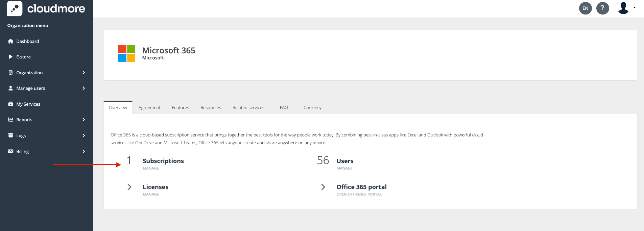Image resolution: width=644 pixels, height=231 pixels.
Task: Click the My Services briefcase icon
Action: point(10,104)
